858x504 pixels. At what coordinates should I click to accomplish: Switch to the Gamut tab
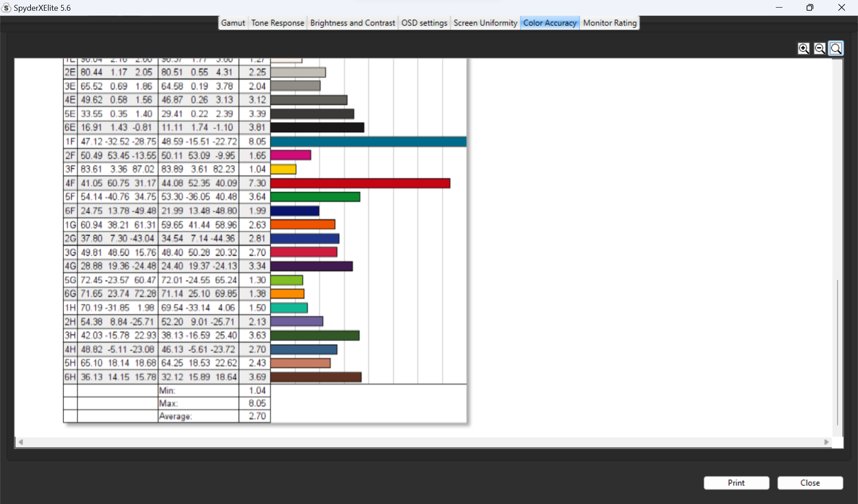pyautogui.click(x=233, y=23)
